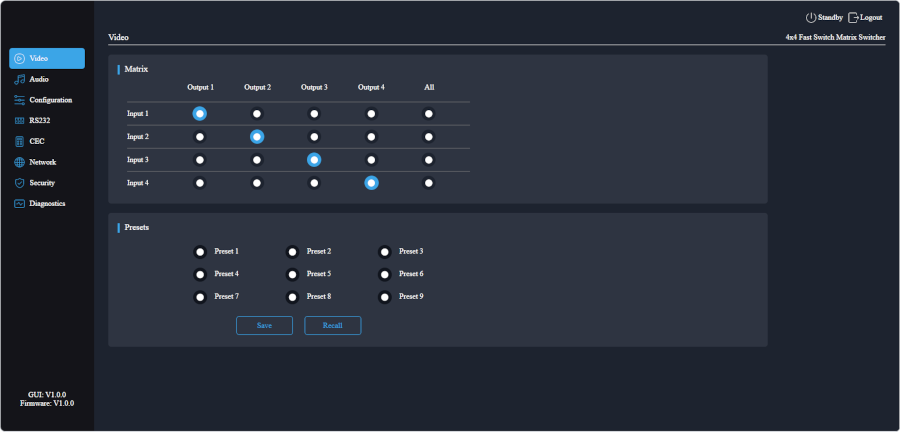900x432 pixels.
Task: Open Diagnostics via its monitor icon
Action: [19, 204]
